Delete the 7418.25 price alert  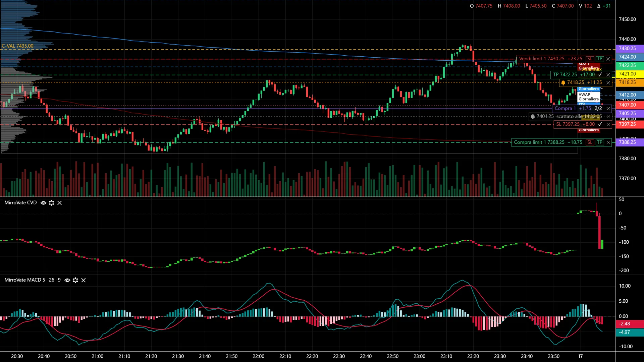(x=608, y=83)
